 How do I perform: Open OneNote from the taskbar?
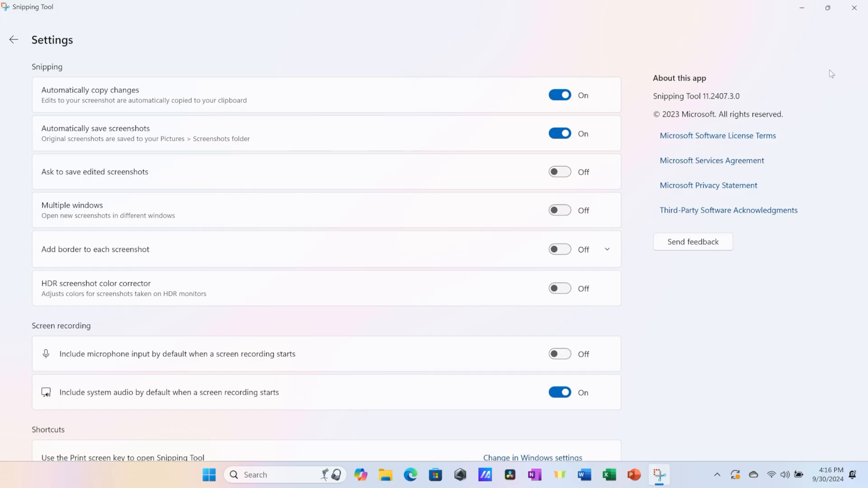[534, 474]
